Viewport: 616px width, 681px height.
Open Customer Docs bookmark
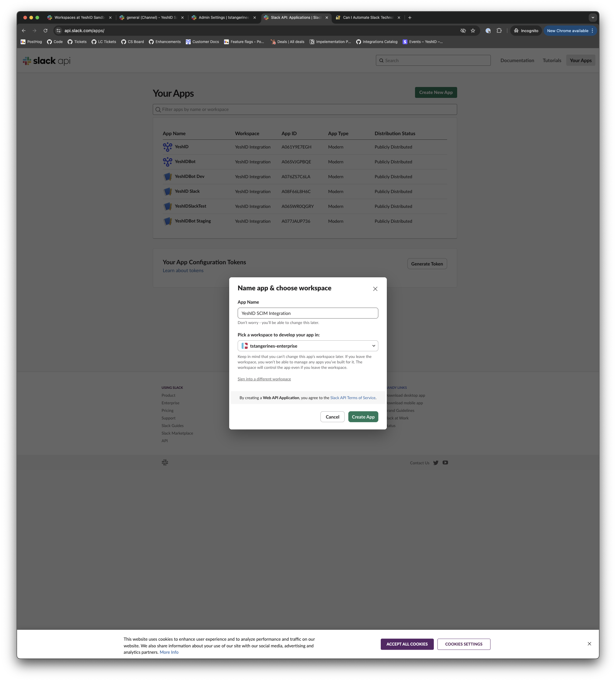(202, 42)
